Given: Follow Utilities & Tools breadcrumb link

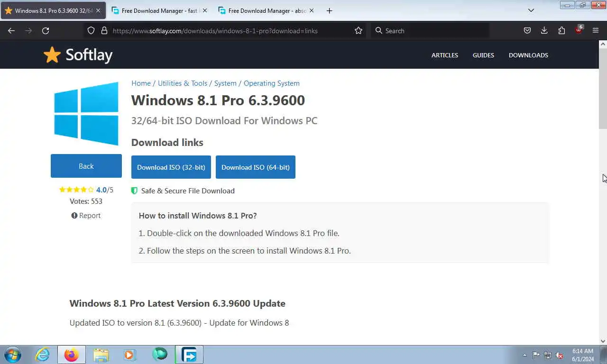Looking at the screenshot, I should (x=183, y=83).
